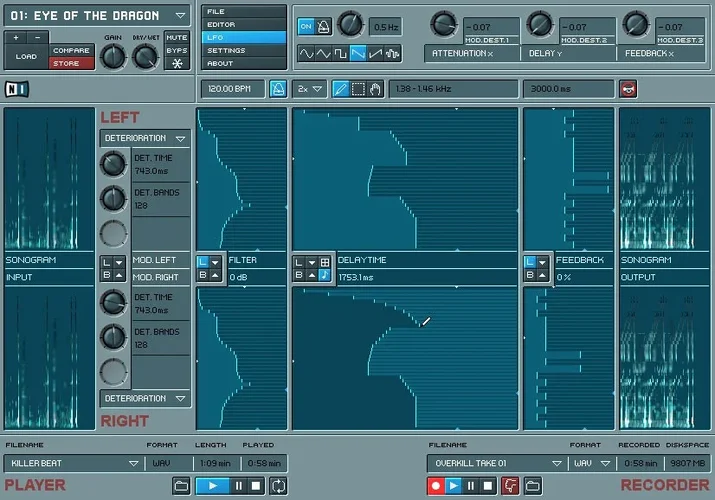
Task: Click the minus button above LOAD
Action: pos(37,37)
